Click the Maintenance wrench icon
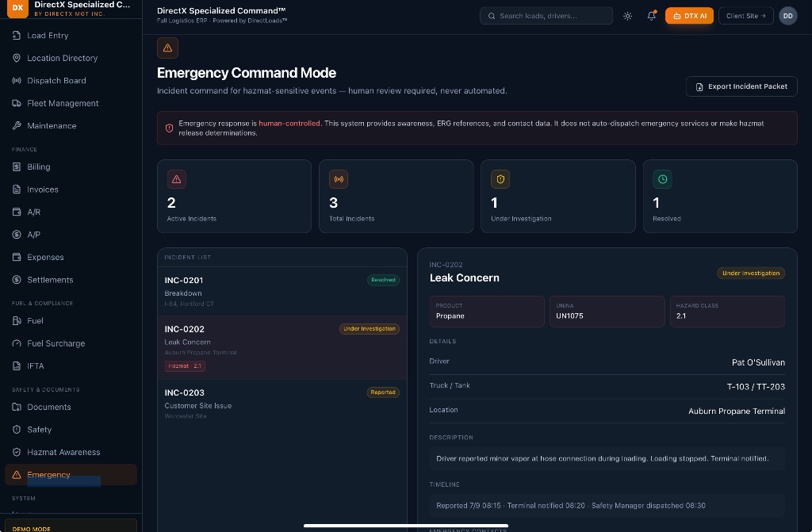The height and width of the screenshot is (532, 812). (x=17, y=126)
